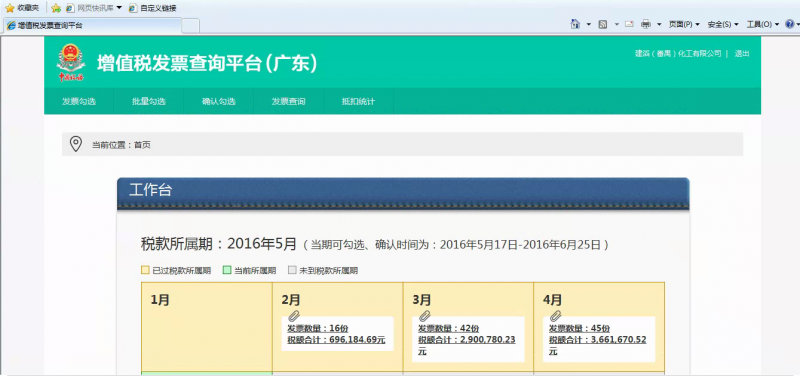Click the paperclip icon in 2月

point(293,316)
